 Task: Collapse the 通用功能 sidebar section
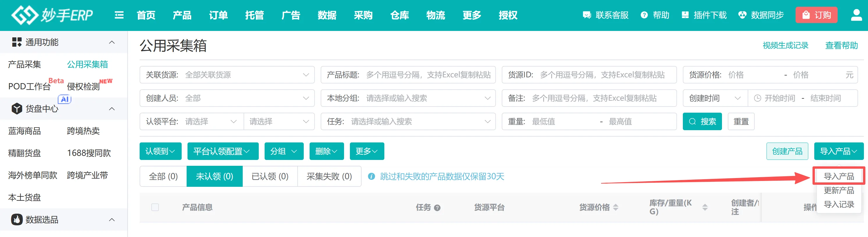112,42
